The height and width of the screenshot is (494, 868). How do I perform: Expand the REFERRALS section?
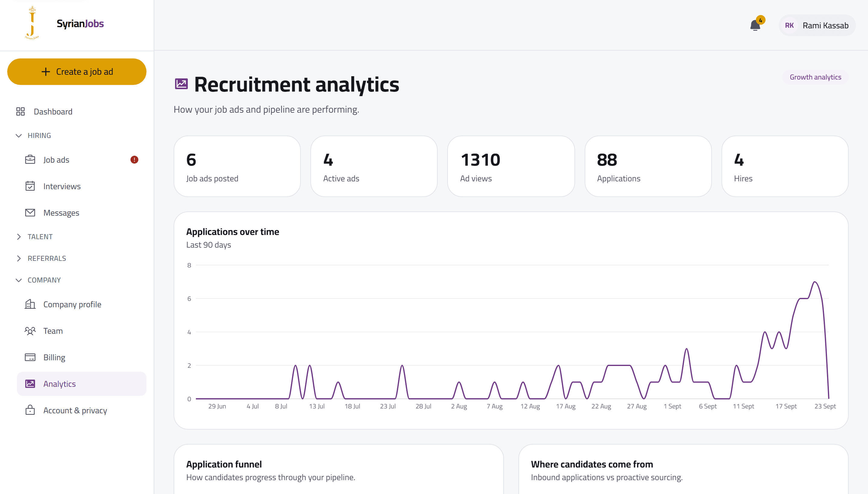(x=40, y=258)
